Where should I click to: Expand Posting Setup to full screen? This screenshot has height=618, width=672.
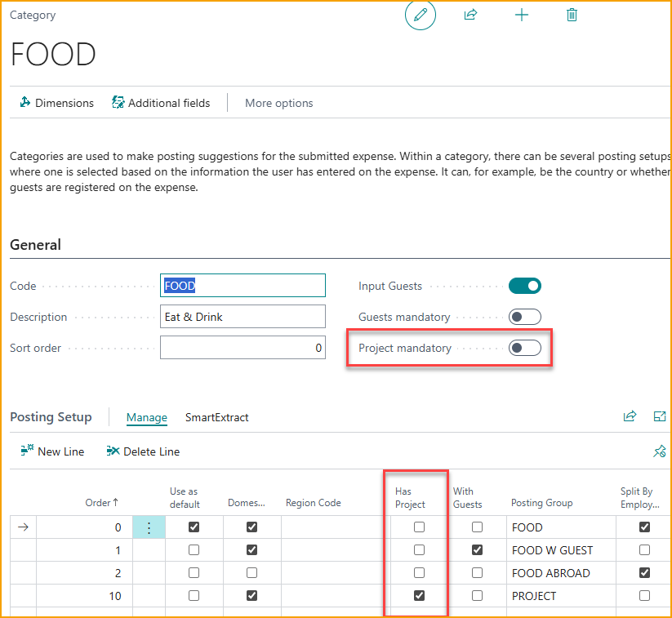pos(660,416)
